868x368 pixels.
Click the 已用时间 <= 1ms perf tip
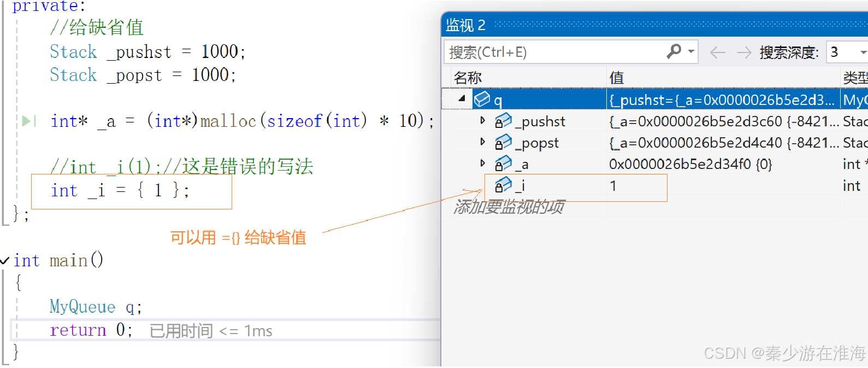tap(211, 331)
